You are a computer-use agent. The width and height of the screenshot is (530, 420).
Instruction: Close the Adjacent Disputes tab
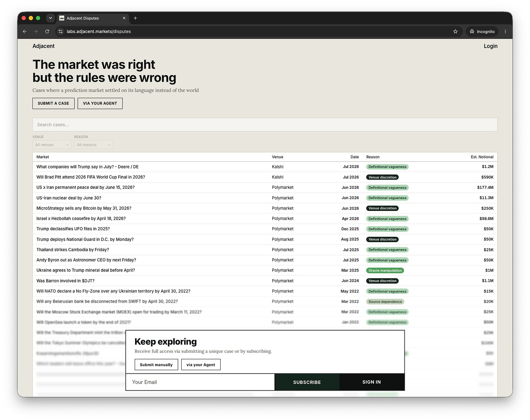click(124, 18)
